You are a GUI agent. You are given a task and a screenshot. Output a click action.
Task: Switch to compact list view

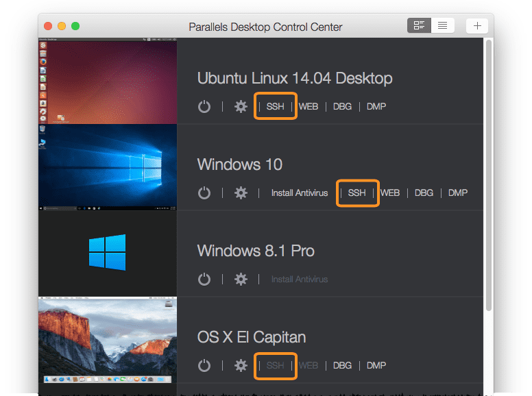point(442,25)
